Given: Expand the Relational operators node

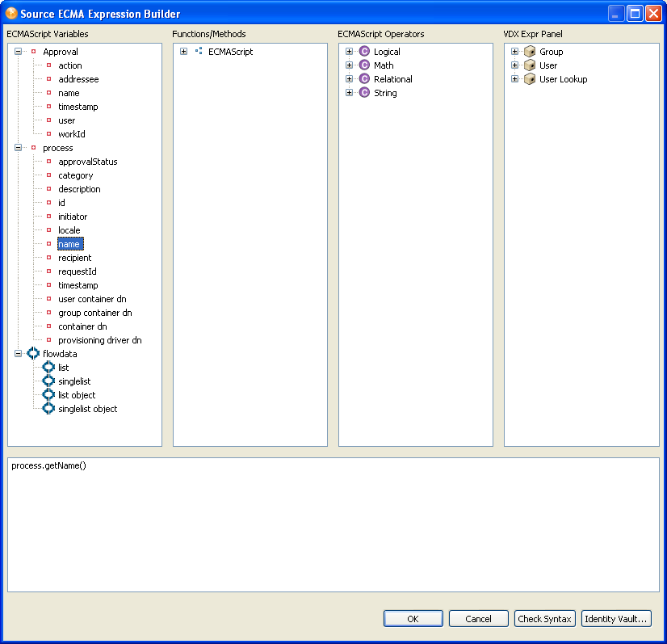Looking at the screenshot, I should pos(349,78).
